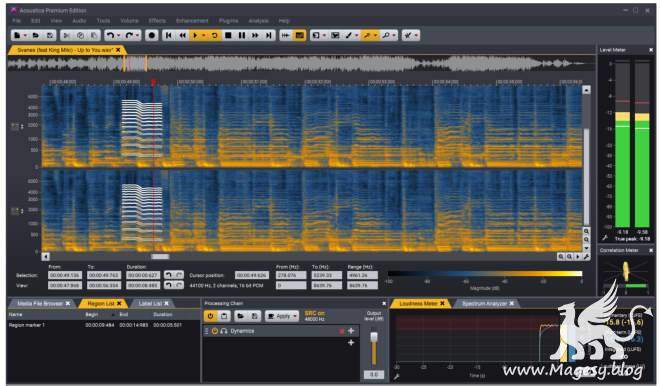Add an effect after the Dynamics row
This screenshot has width=660, height=386.
click(x=351, y=331)
